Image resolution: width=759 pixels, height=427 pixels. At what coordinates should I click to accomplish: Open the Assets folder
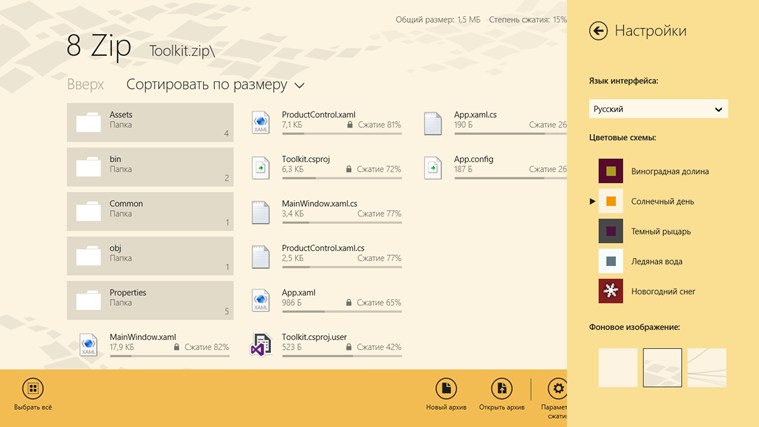tap(150, 123)
